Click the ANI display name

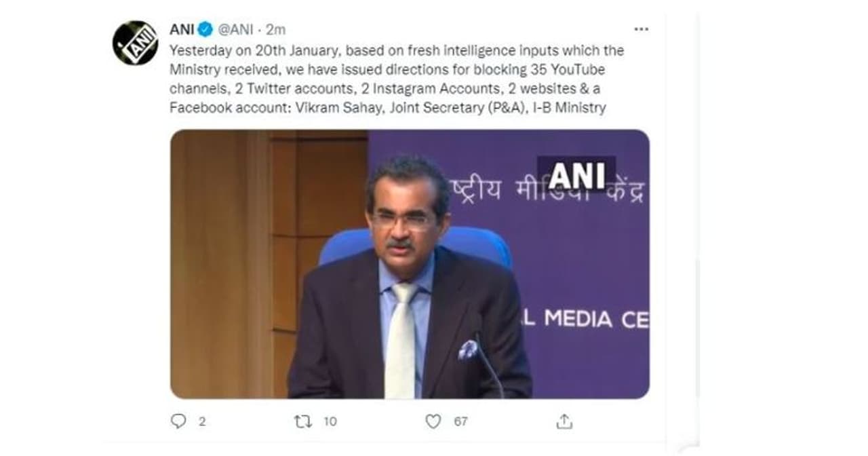182,29
